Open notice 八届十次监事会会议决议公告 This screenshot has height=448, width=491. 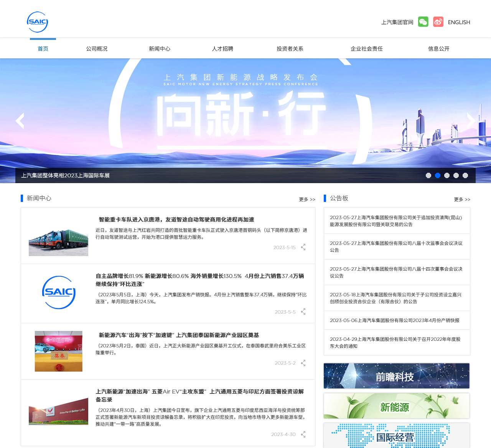(397, 246)
